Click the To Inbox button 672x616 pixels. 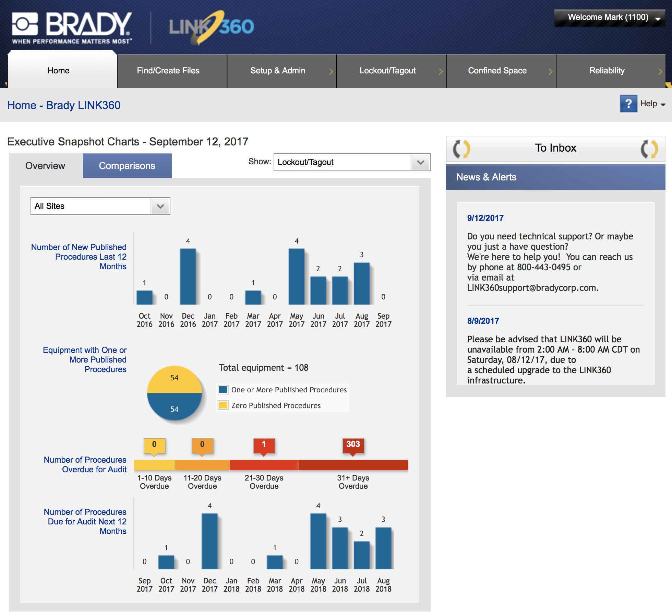tap(555, 149)
